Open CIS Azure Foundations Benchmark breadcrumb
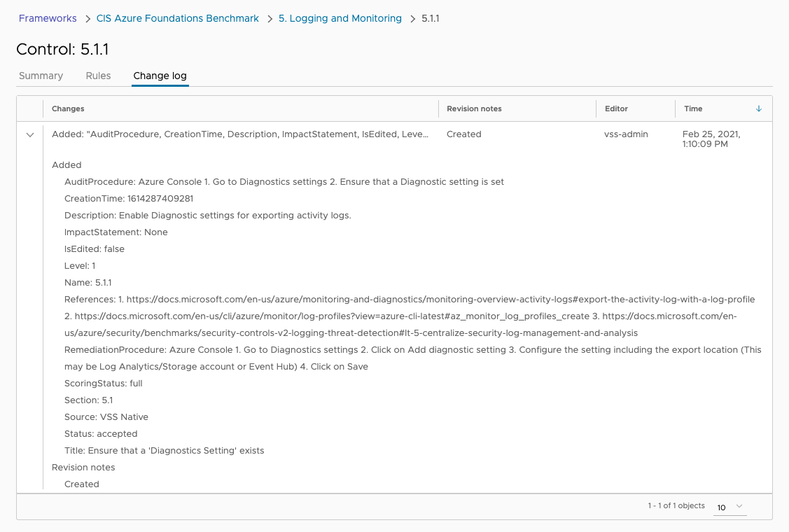The width and height of the screenshot is (789, 532). 178,18
